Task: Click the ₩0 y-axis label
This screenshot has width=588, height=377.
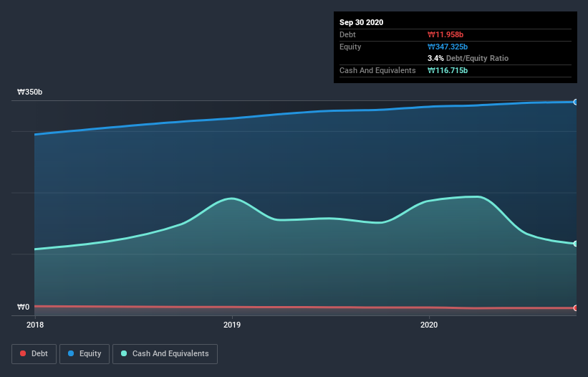Action: pos(23,307)
